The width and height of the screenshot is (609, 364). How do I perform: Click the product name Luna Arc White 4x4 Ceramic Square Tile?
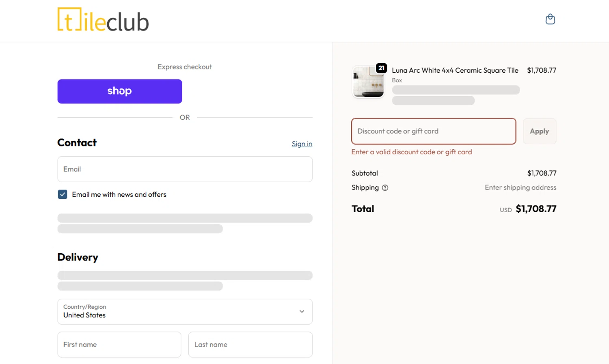coord(455,70)
